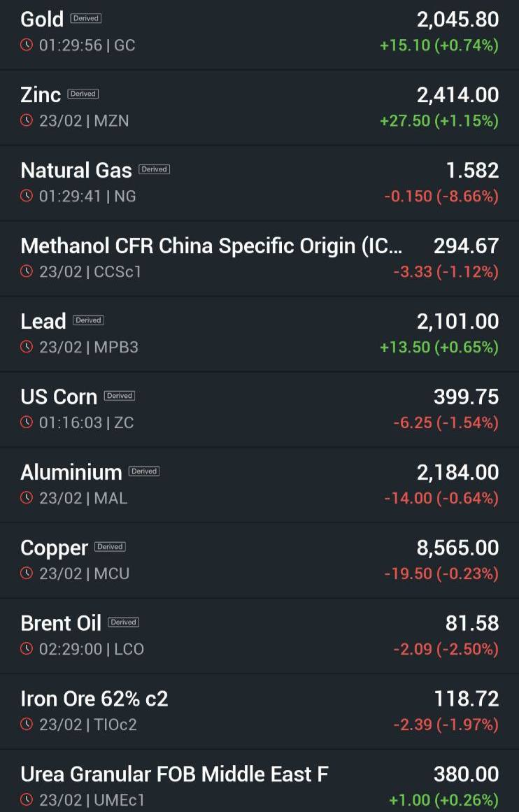Open the Gold commodity row
519x812 pixels.
(x=259, y=33)
